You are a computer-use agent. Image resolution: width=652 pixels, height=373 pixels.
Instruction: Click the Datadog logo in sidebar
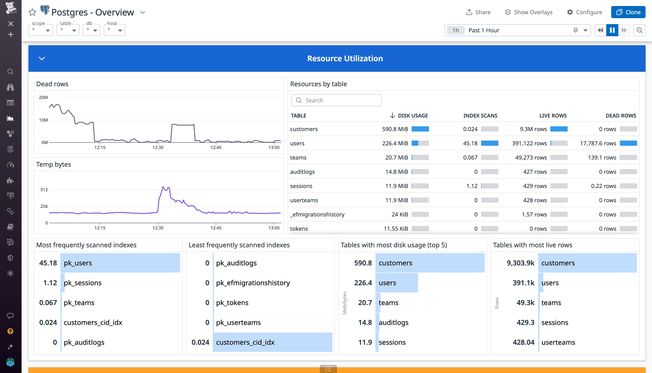click(10, 7)
